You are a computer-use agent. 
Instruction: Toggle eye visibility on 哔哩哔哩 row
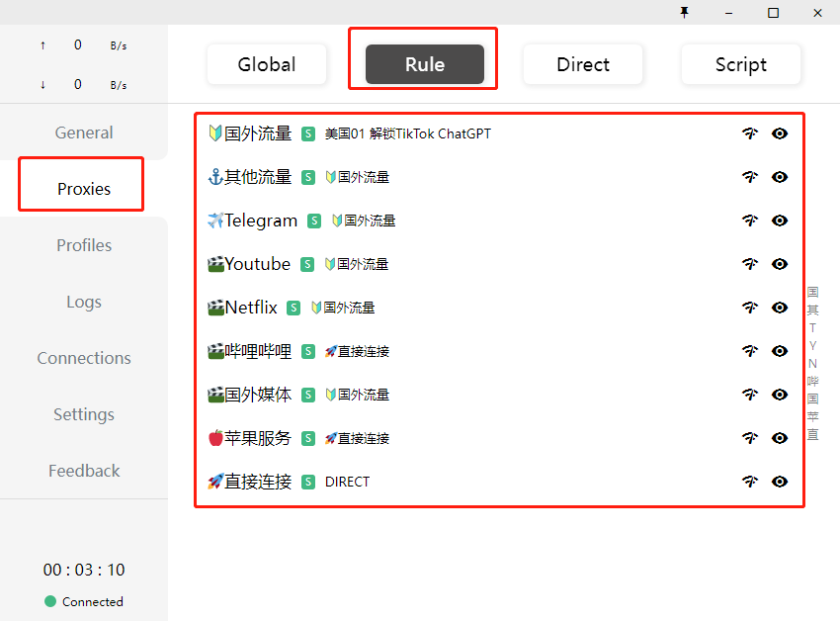click(x=780, y=351)
